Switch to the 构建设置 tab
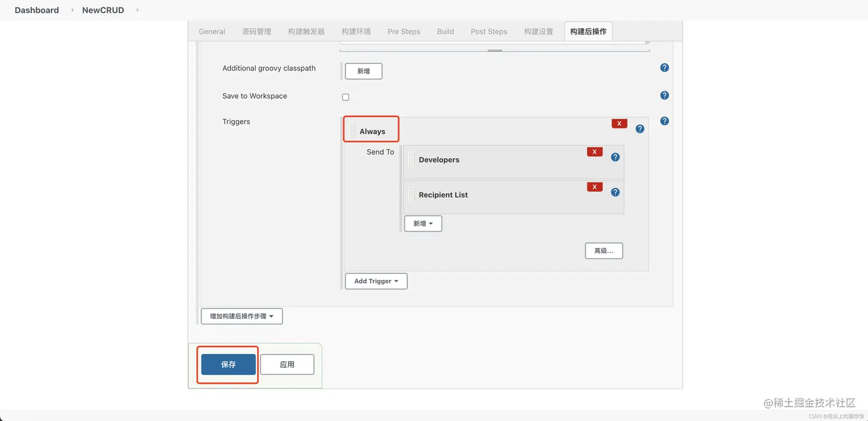Viewport: 868px width, 421px height. pos(538,32)
